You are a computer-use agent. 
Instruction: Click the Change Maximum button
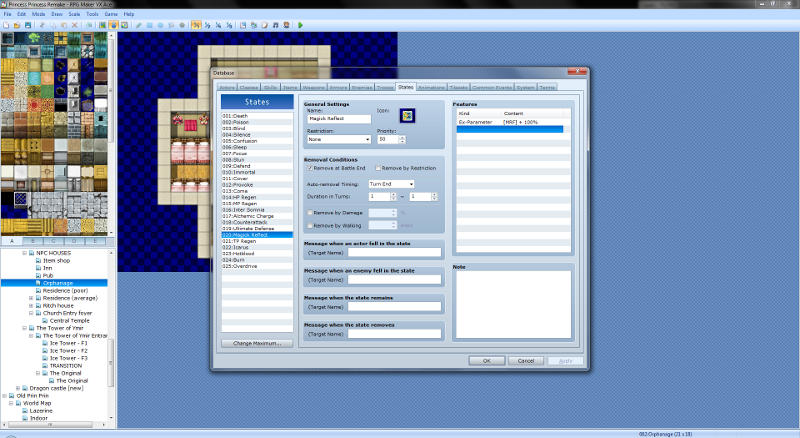[x=257, y=343]
